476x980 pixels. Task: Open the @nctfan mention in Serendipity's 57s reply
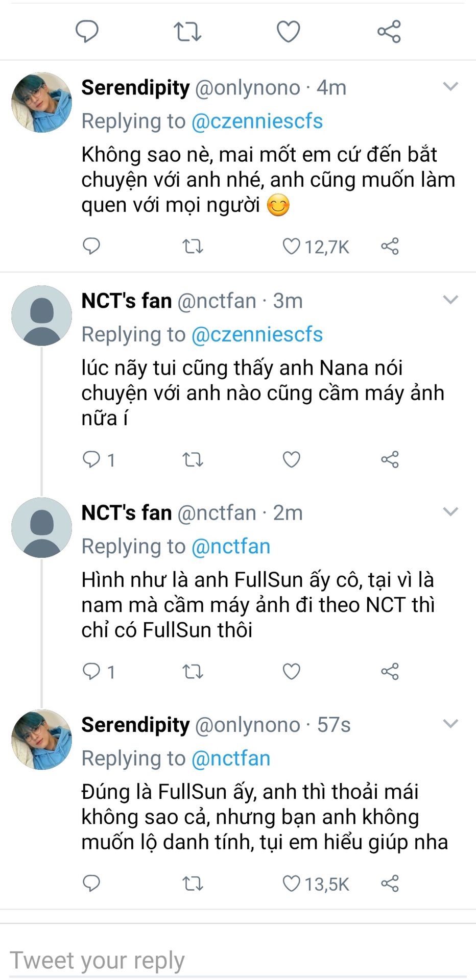(230, 758)
